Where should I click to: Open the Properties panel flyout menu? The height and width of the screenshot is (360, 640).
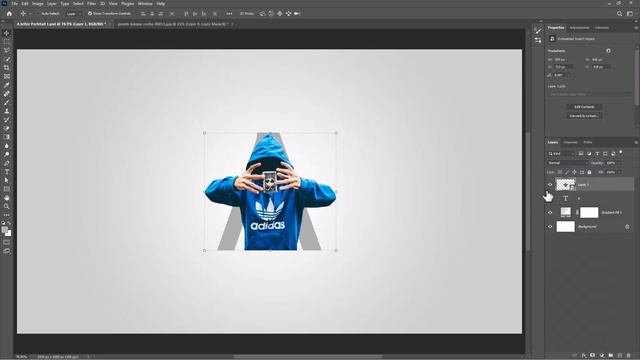(636, 28)
